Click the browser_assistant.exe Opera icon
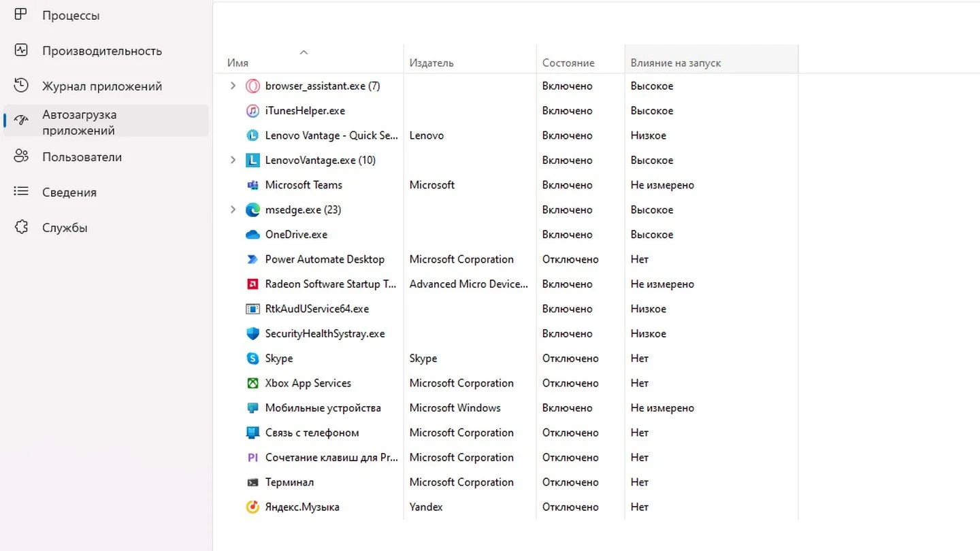This screenshot has width=980, height=551. tap(252, 86)
